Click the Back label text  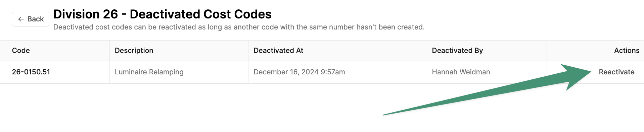[36, 19]
